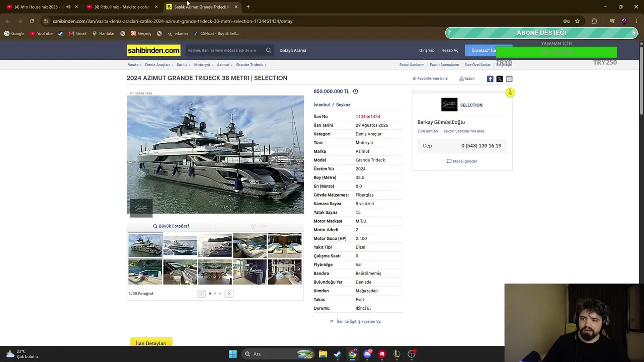Click Favori Satıcılarıma ekle
Screen dimensions: 644x362
pos(464,131)
